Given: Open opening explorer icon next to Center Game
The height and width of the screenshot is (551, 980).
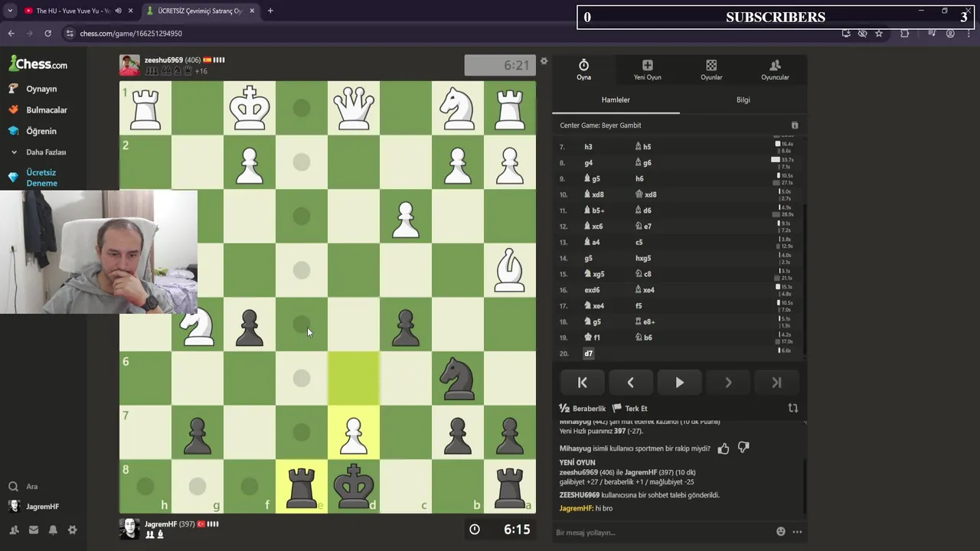Looking at the screenshot, I should tap(794, 126).
